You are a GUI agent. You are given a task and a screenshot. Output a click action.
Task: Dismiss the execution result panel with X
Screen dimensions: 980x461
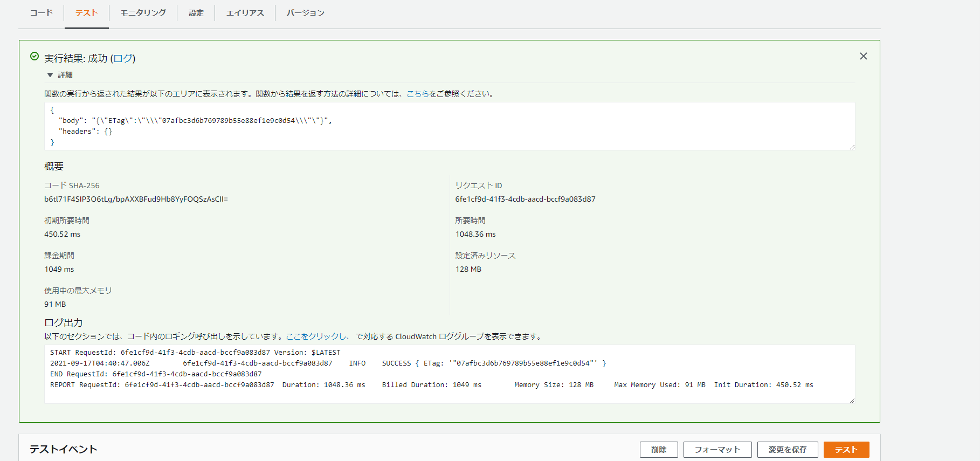(x=863, y=56)
